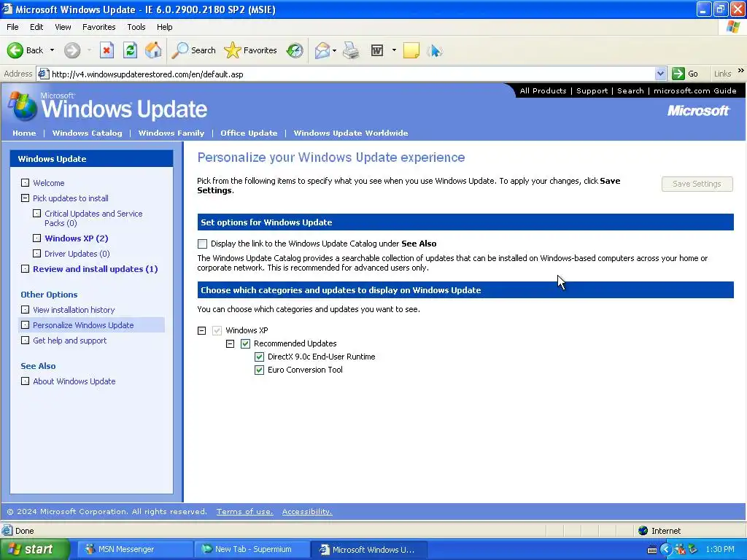The image size is (747, 560).
Task: Open Review and install updates (1)
Action: click(96, 269)
